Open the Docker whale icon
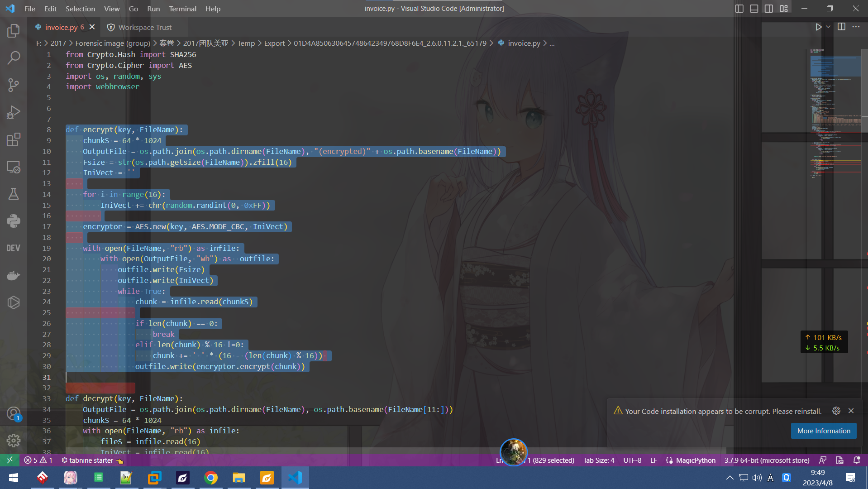The image size is (868, 489). (14, 275)
